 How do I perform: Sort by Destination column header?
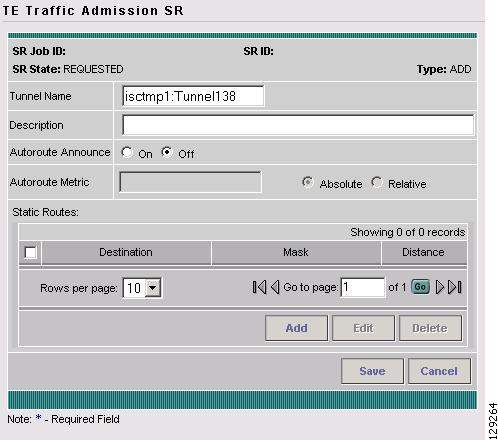point(126,252)
